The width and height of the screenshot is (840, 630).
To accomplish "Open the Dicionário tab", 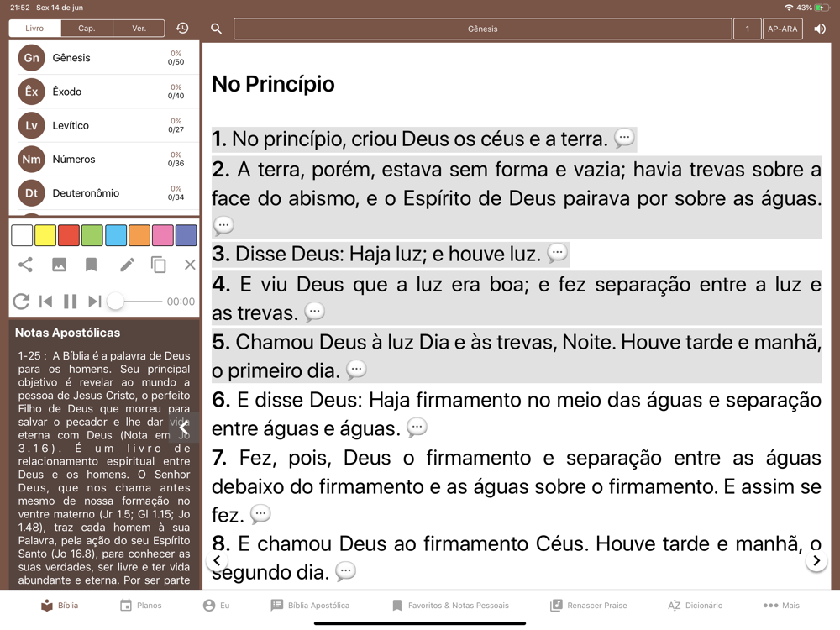I will 696,606.
